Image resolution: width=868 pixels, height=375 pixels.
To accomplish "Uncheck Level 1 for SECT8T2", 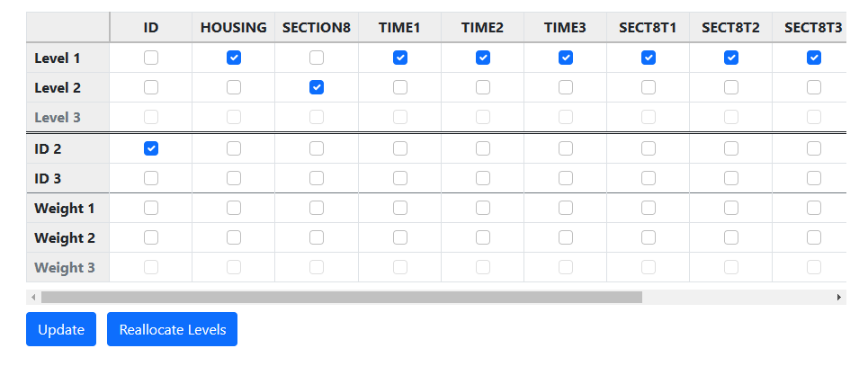I will pos(731,58).
